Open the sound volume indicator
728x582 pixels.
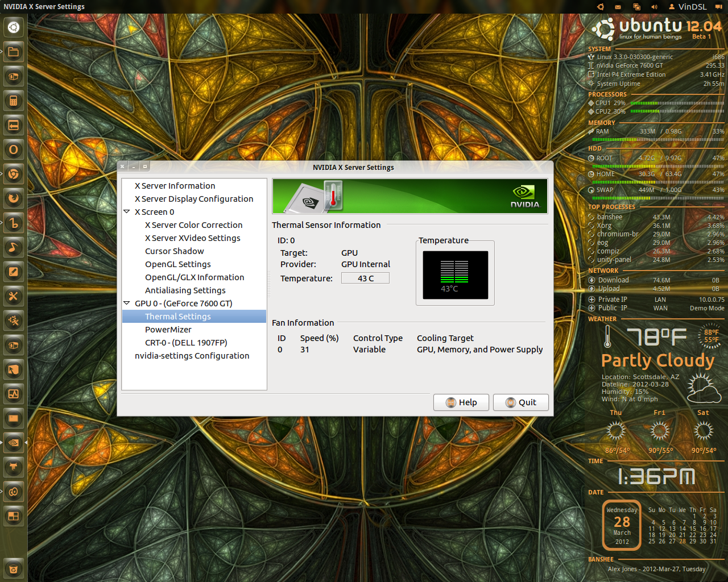coord(654,7)
